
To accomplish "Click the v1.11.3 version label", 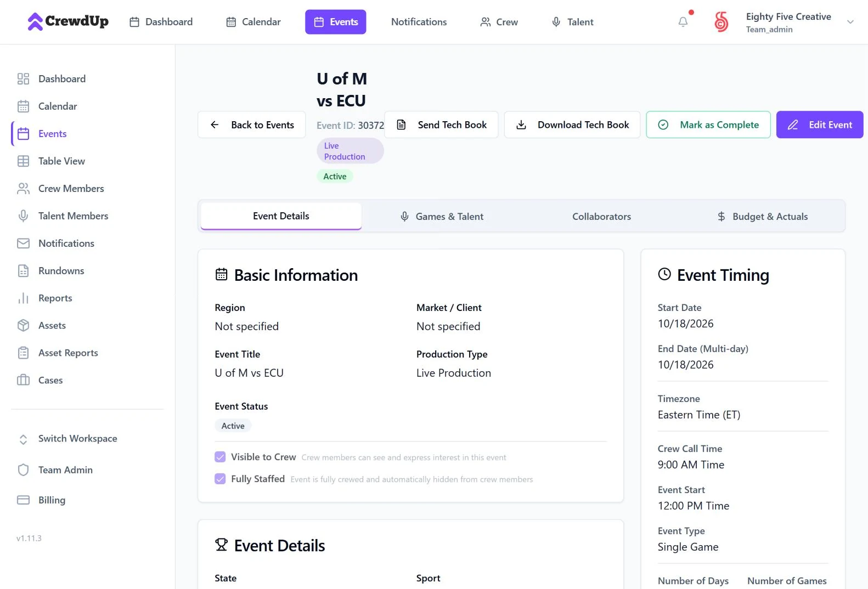I will click(x=29, y=539).
